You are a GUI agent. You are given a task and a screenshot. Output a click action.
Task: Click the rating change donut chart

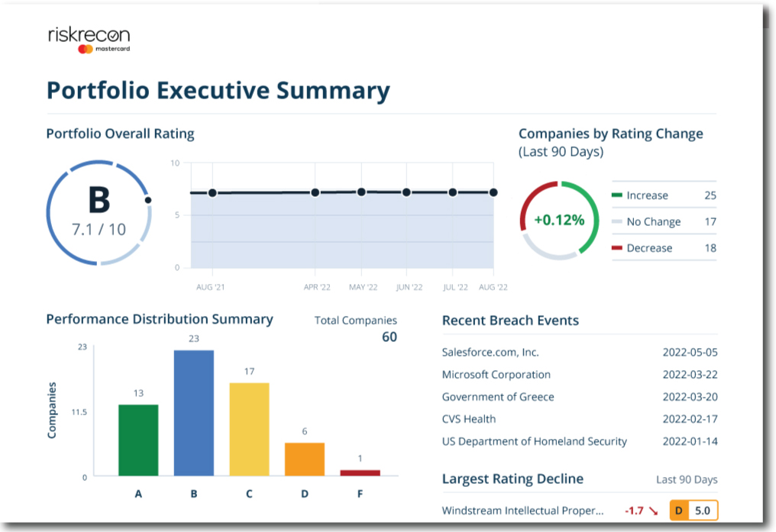pos(560,221)
